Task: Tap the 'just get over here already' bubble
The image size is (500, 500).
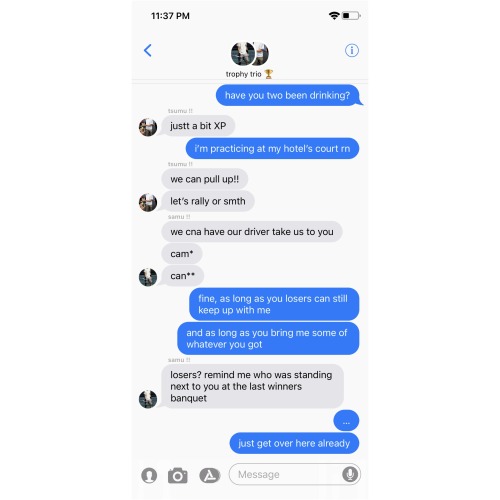Action: [294, 443]
